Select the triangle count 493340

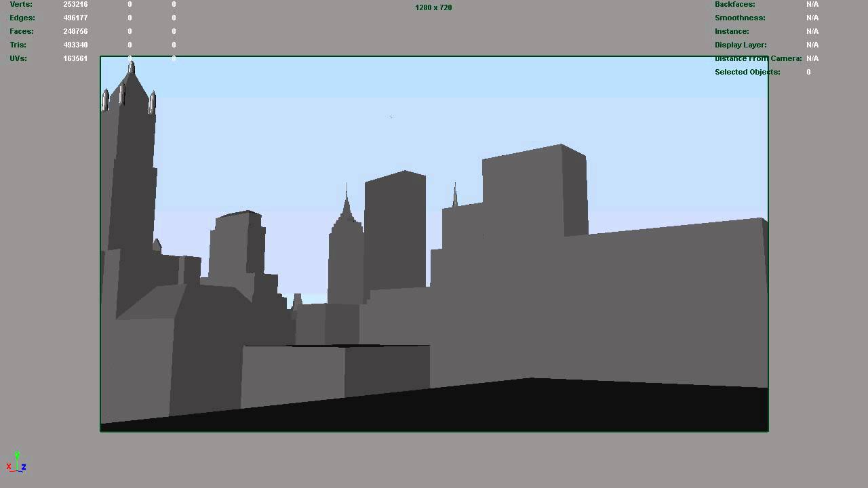tap(75, 45)
